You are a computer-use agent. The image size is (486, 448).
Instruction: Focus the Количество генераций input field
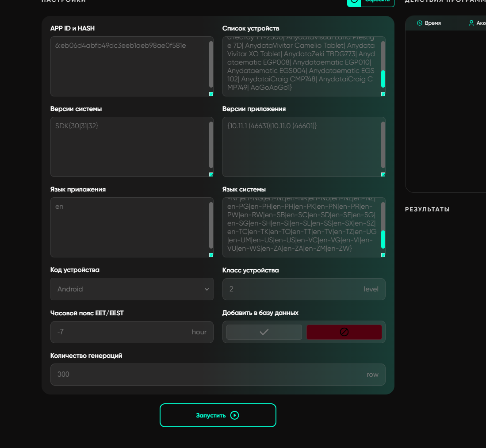click(208, 375)
